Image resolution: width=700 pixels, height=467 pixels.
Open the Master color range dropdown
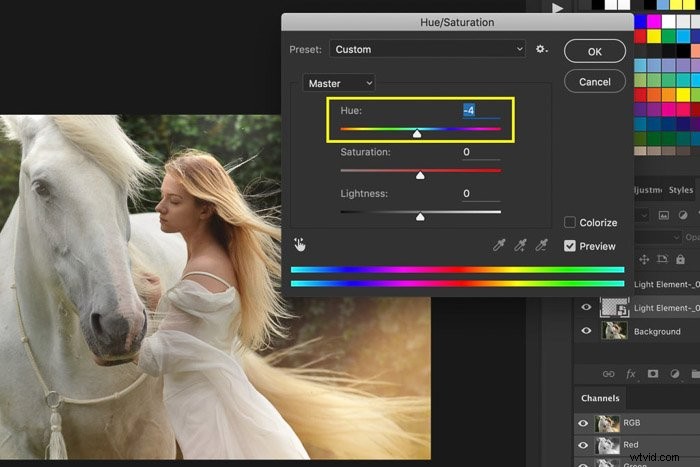point(339,83)
